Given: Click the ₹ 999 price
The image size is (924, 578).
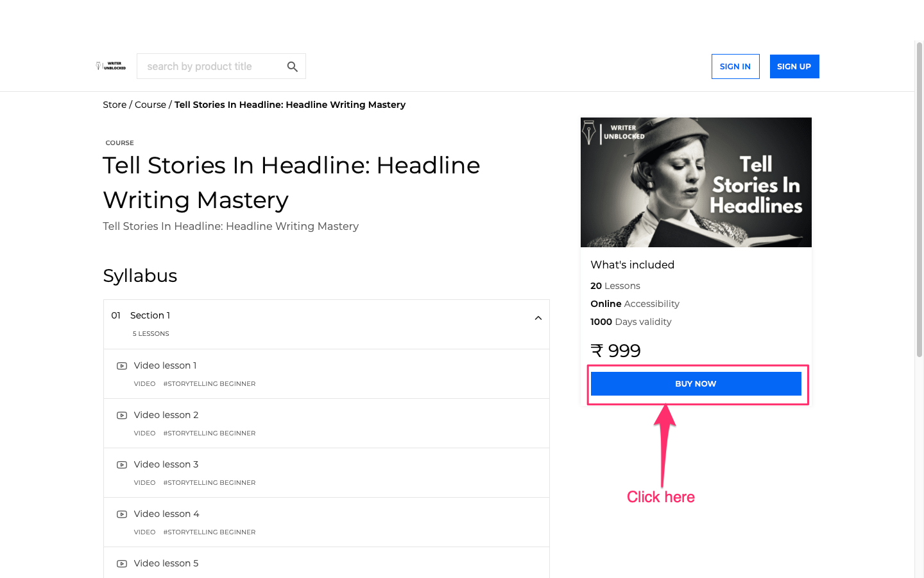Looking at the screenshot, I should [x=615, y=351].
